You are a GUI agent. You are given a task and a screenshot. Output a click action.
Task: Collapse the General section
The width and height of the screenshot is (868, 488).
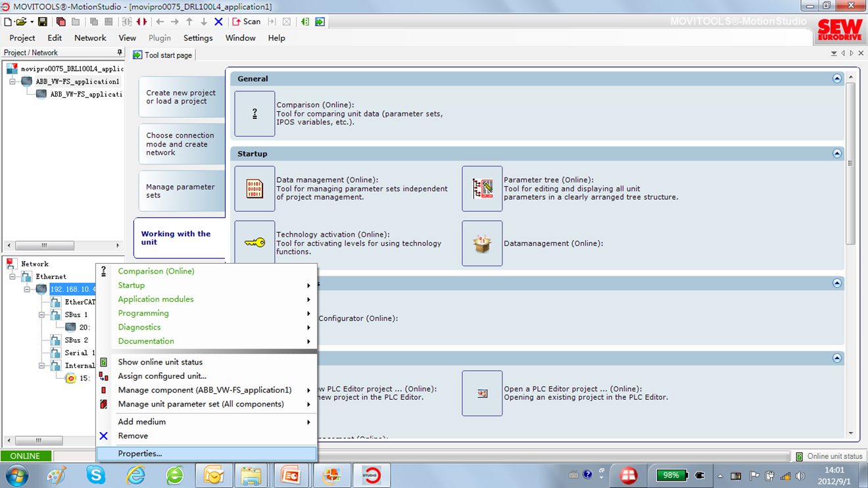(836, 78)
